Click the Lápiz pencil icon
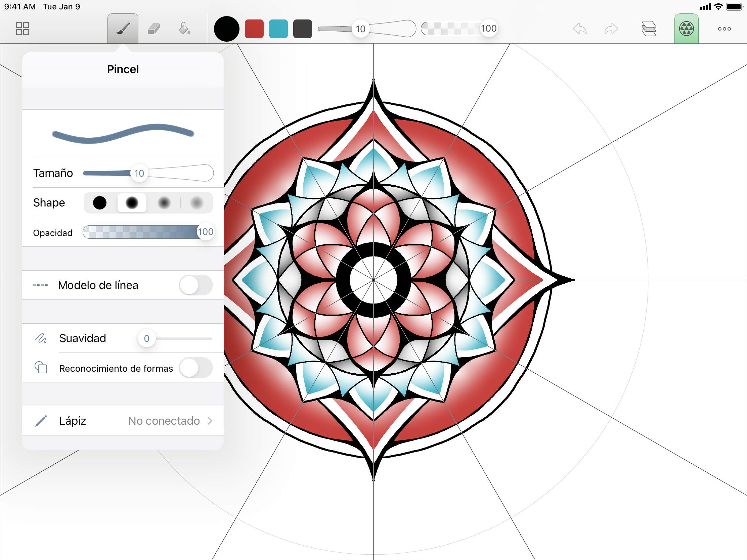747x560 pixels. [x=41, y=421]
